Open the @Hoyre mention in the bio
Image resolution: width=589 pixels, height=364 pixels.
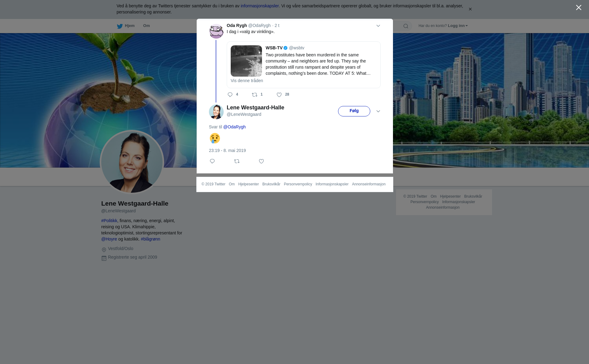point(109,239)
